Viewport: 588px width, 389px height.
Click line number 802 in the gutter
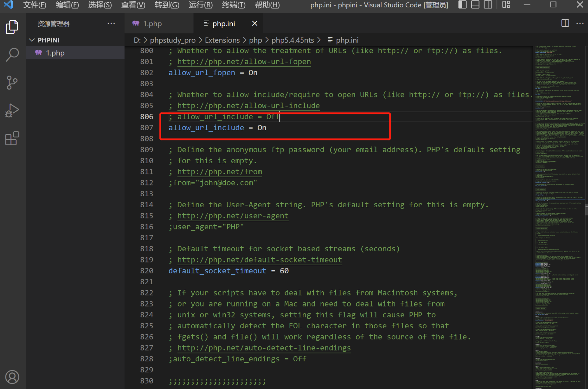(x=147, y=73)
